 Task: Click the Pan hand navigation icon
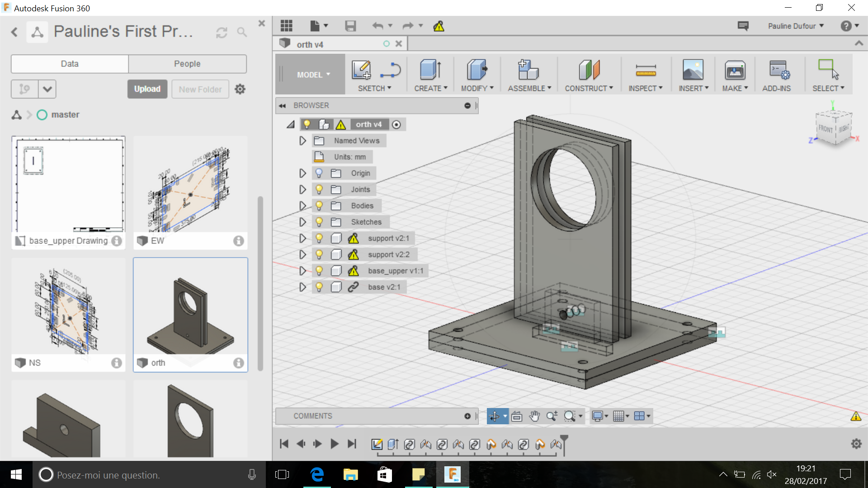[x=534, y=416]
